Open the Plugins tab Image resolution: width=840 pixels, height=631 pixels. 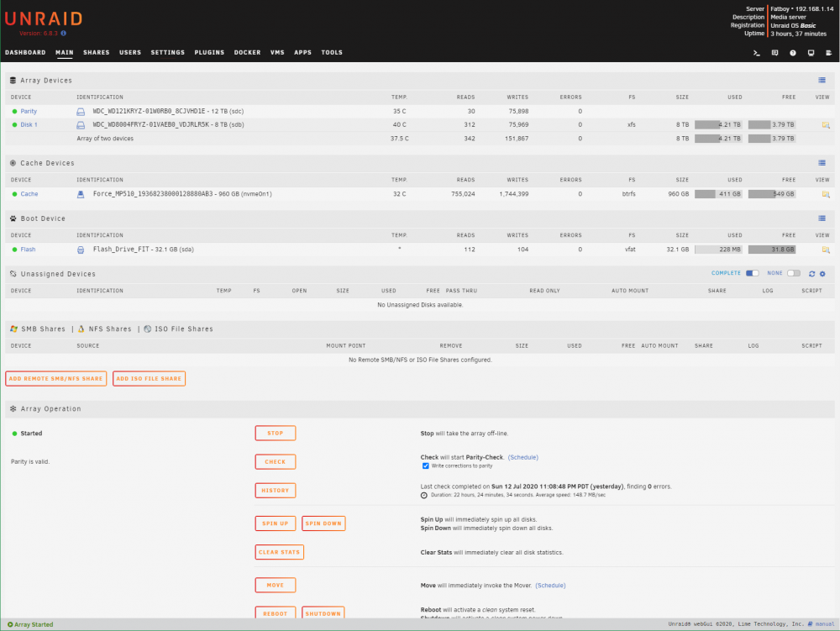click(209, 52)
